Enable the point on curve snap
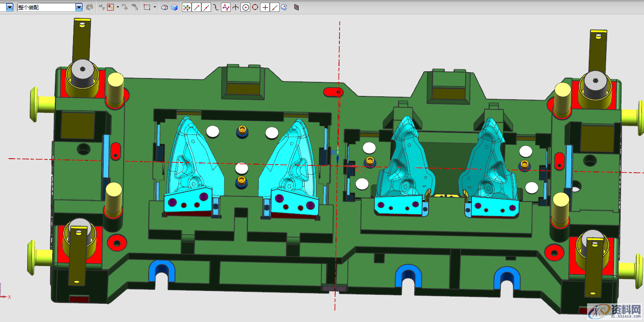 [x=274, y=7]
